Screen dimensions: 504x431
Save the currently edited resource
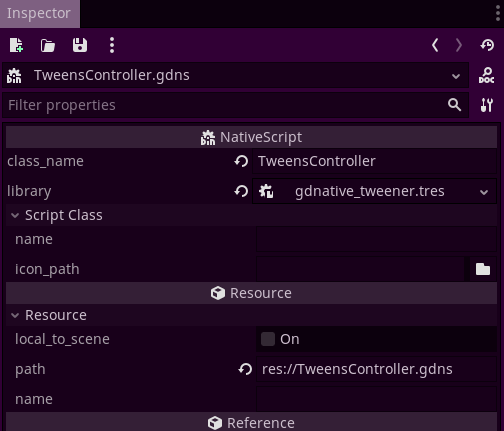[x=80, y=45]
